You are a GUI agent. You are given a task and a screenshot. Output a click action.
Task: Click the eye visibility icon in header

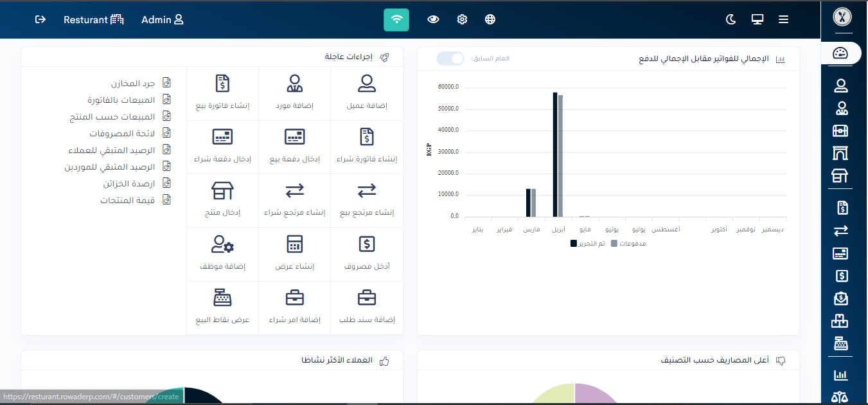[x=433, y=19]
